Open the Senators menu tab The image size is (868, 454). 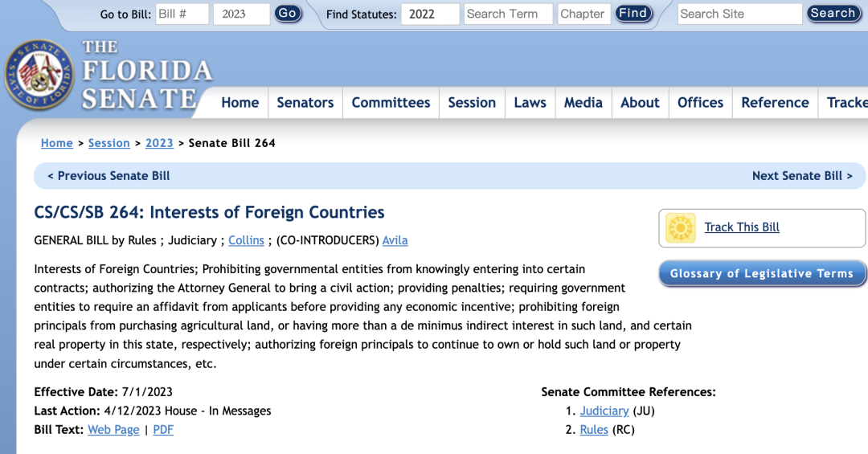coord(305,102)
